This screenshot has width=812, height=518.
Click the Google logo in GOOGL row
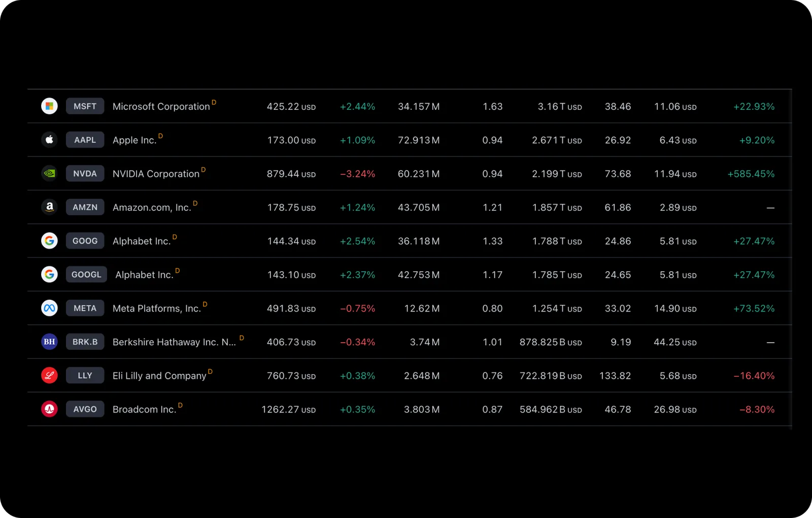(49, 274)
